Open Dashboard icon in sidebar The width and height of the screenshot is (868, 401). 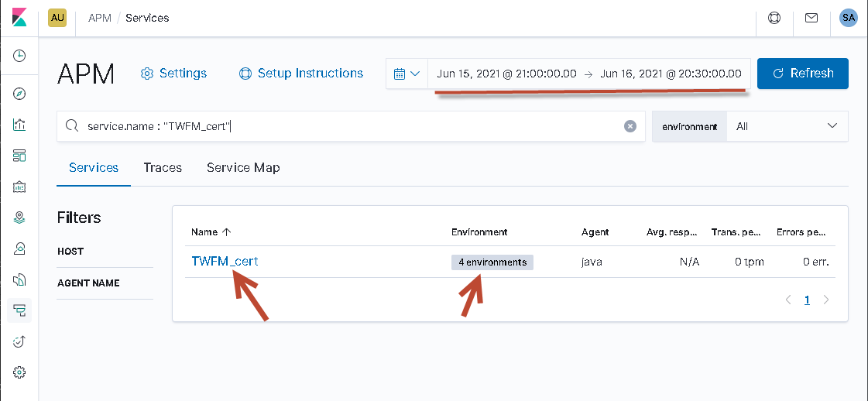[19, 156]
